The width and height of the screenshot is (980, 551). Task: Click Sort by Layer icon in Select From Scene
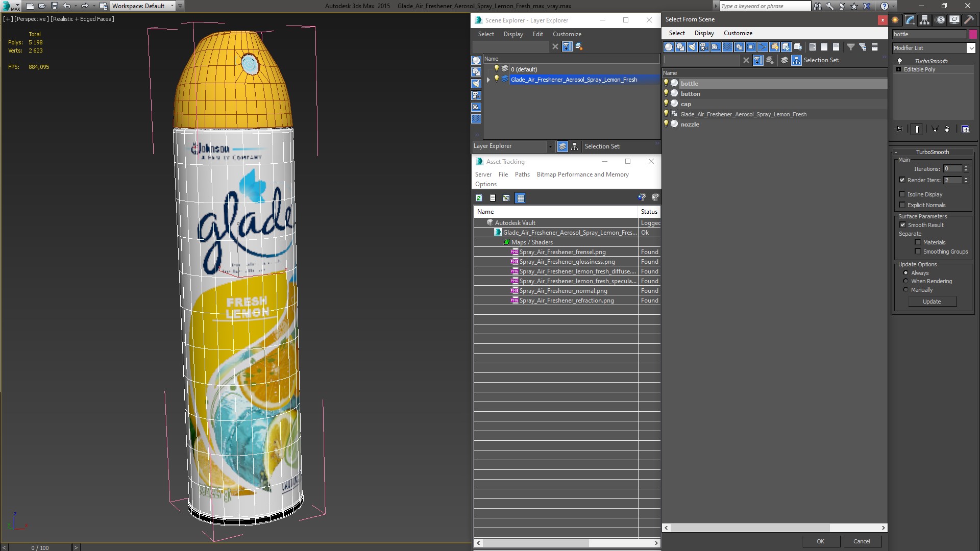point(785,60)
